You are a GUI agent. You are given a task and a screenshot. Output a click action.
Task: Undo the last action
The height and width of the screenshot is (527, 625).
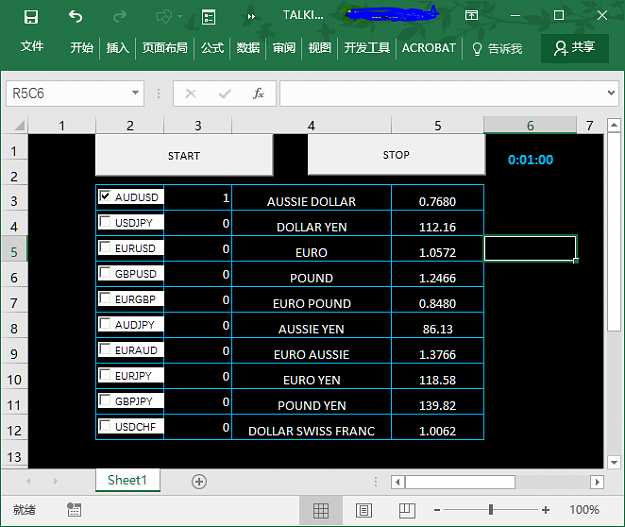pos(75,17)
